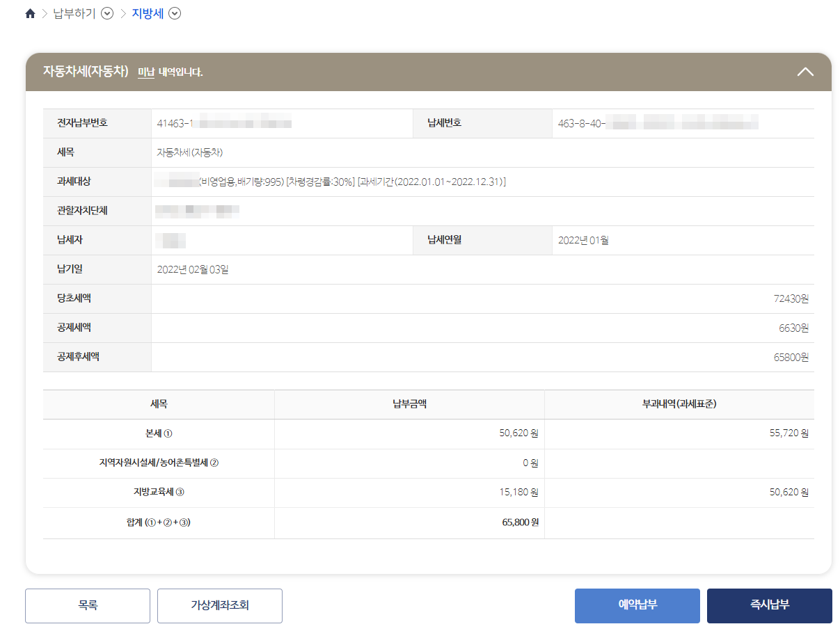Expand dropdown arrow next to 지방세
This screenshot has height=631, width=840.
[175, 14]
